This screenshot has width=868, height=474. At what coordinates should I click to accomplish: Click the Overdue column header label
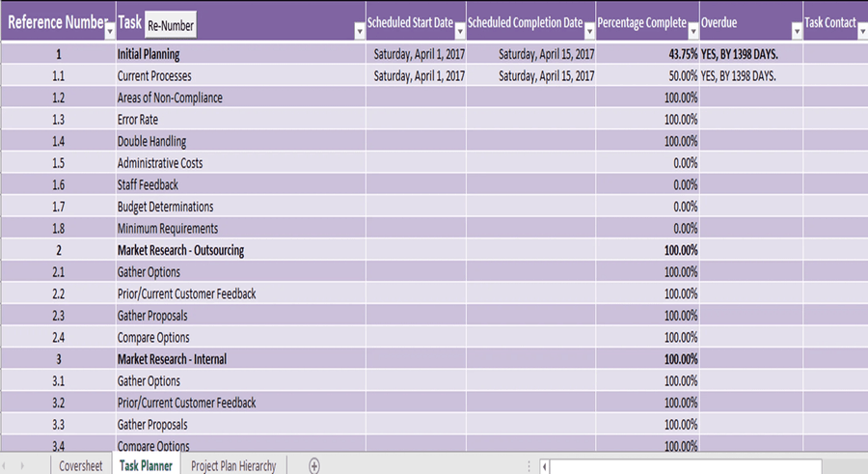click(x=719, y=23)
